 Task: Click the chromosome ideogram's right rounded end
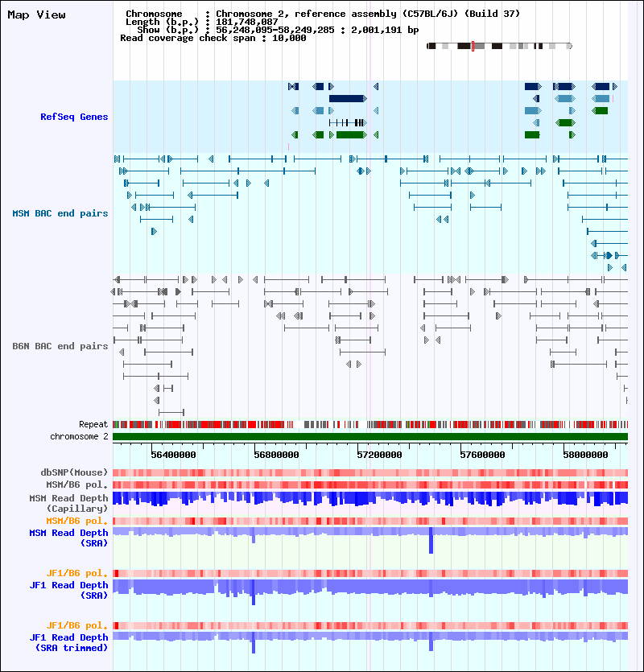click(x=569, y=46)
